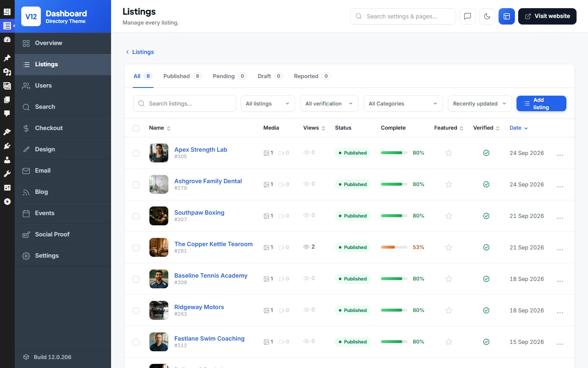Click the WordPress comments bubble icon
This screenshot has width=588, height=368.
(7, 113)
